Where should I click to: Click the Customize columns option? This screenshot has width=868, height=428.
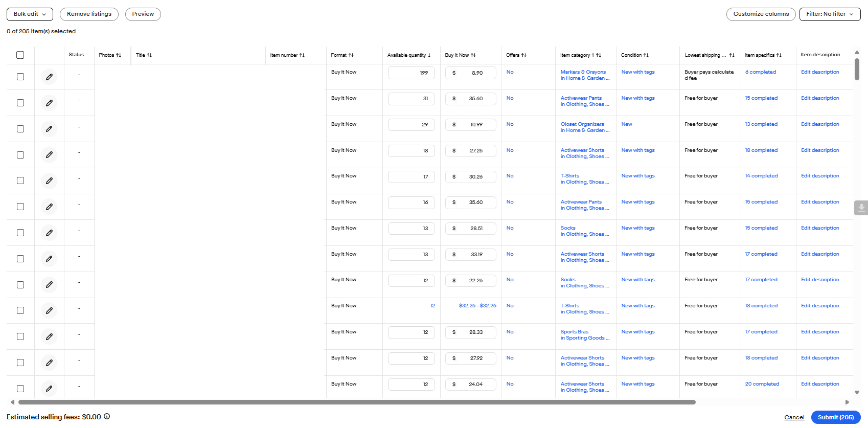(761, 14)
